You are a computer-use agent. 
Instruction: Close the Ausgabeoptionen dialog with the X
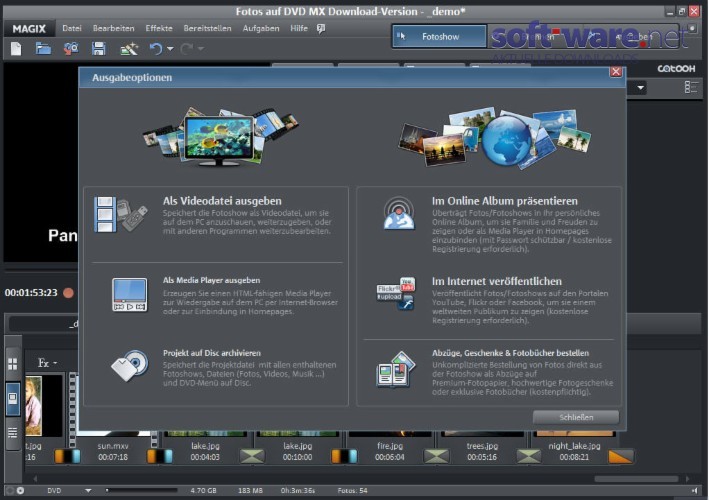[x=615, y=71]
